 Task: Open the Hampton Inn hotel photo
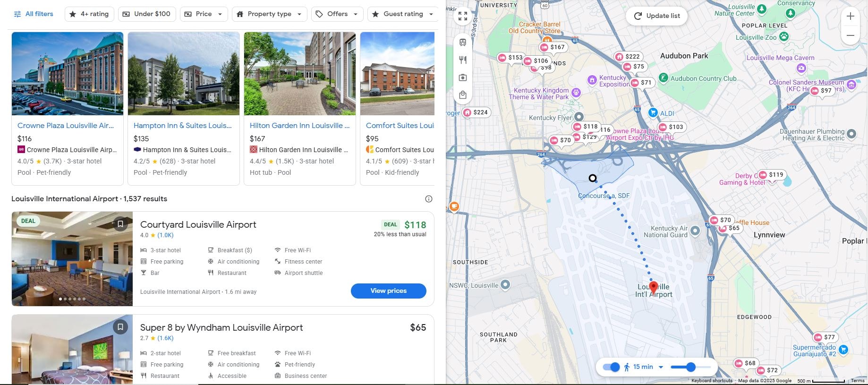184,74
